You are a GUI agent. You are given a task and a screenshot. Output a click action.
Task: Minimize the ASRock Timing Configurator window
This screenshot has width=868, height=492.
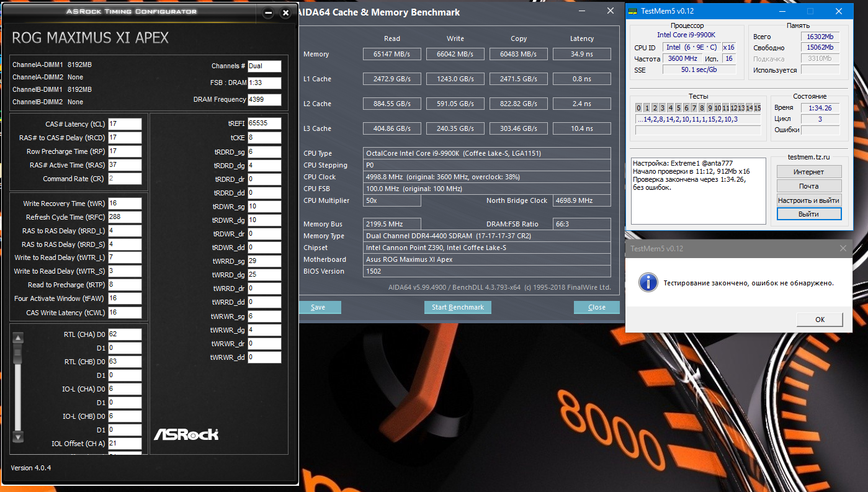268,12
